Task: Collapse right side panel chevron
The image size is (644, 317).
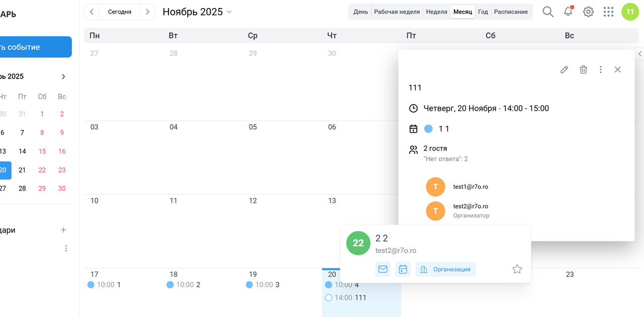Action: point(639,54)
